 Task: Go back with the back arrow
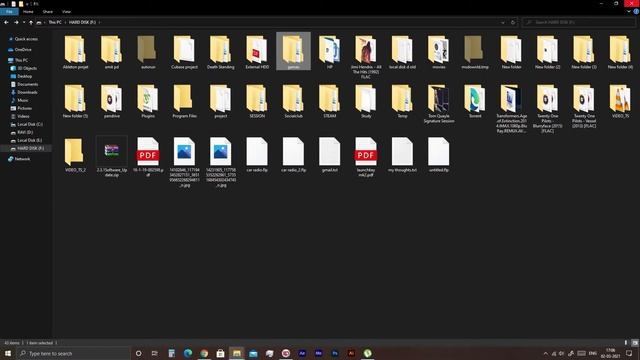[x=6, y=22]
